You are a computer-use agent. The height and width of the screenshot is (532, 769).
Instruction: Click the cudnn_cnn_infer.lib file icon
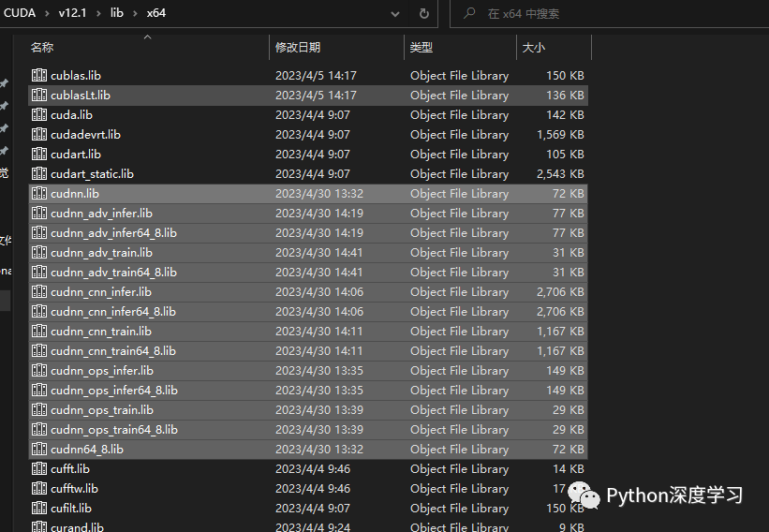(x=39, y=291)
